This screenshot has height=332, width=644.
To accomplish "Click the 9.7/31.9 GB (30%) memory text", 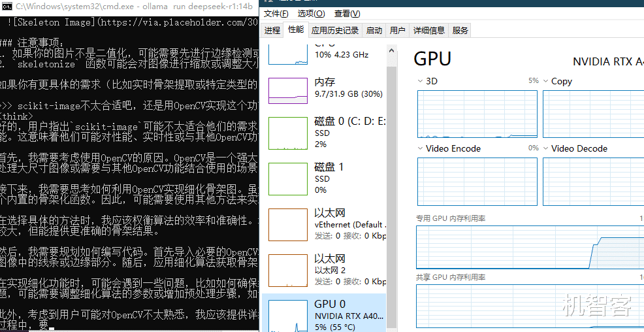I will click(348, 94).
